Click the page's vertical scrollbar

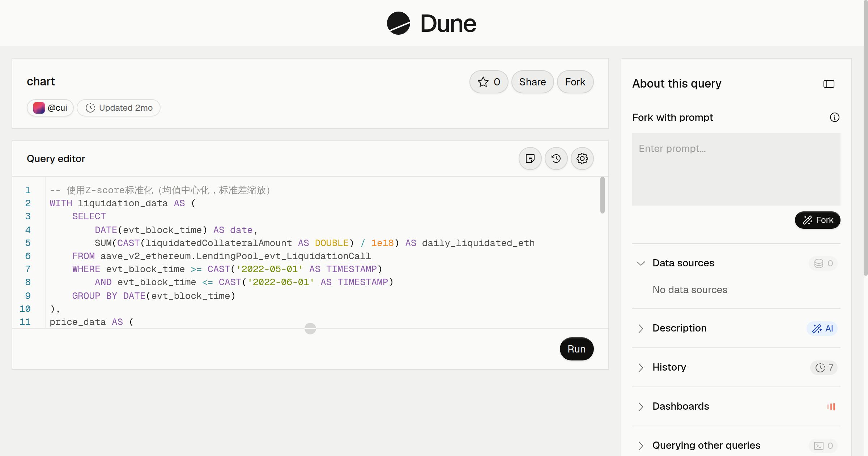[x=866, y=138]
